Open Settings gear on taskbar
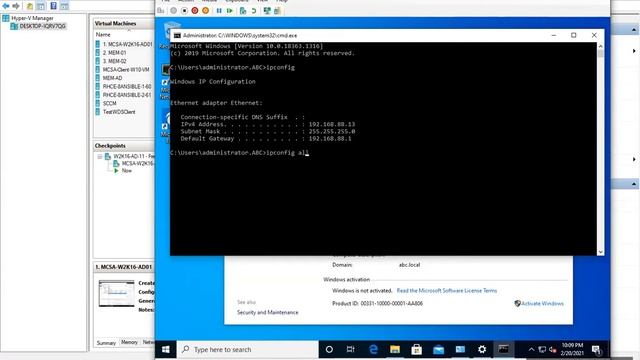The height and width of the screenshot is (360, 640). [482, 349]
